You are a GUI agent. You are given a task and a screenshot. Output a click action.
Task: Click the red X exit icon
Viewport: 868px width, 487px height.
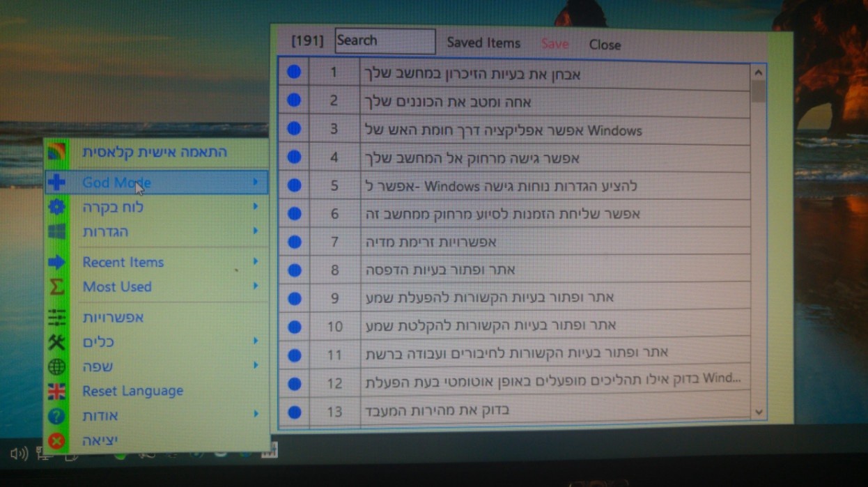pos(56,441)
